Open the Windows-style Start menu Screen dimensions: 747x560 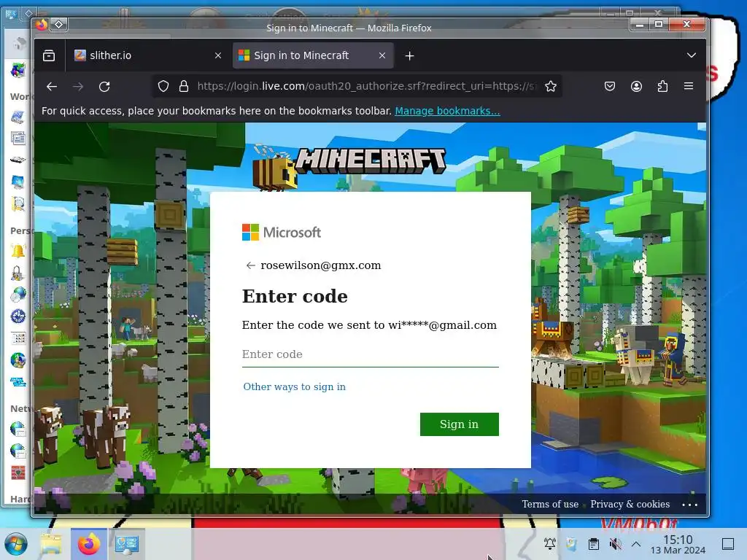pos(16,544)
